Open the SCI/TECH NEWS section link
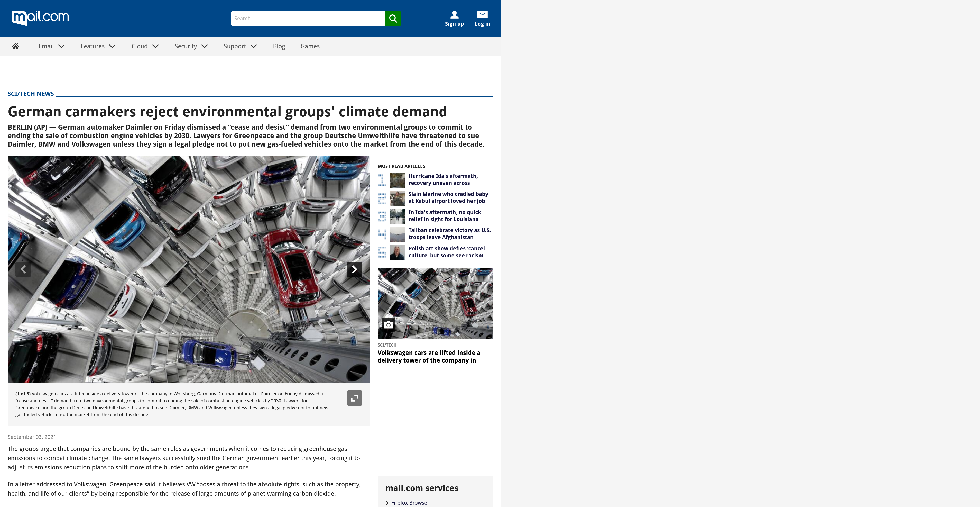 [31, 94]
